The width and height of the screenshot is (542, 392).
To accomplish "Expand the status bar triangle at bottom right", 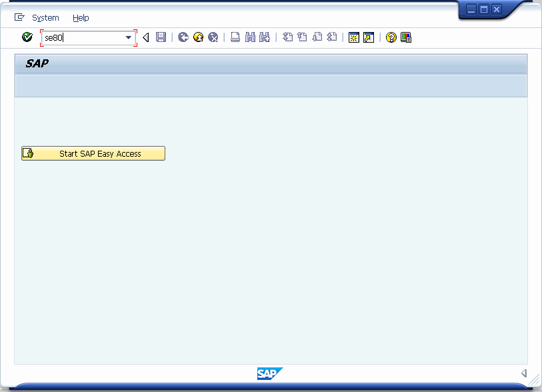I will [x=524, y=373].
